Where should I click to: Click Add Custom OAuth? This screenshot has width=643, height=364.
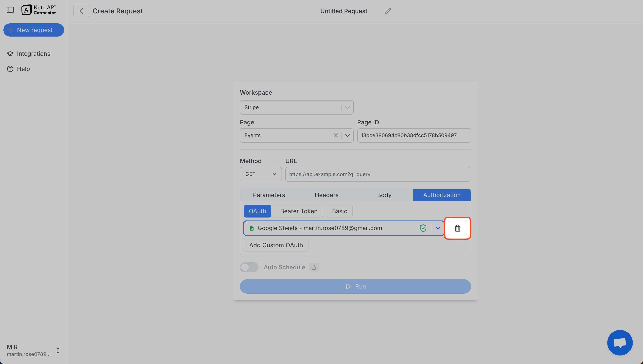coord(276,245)
